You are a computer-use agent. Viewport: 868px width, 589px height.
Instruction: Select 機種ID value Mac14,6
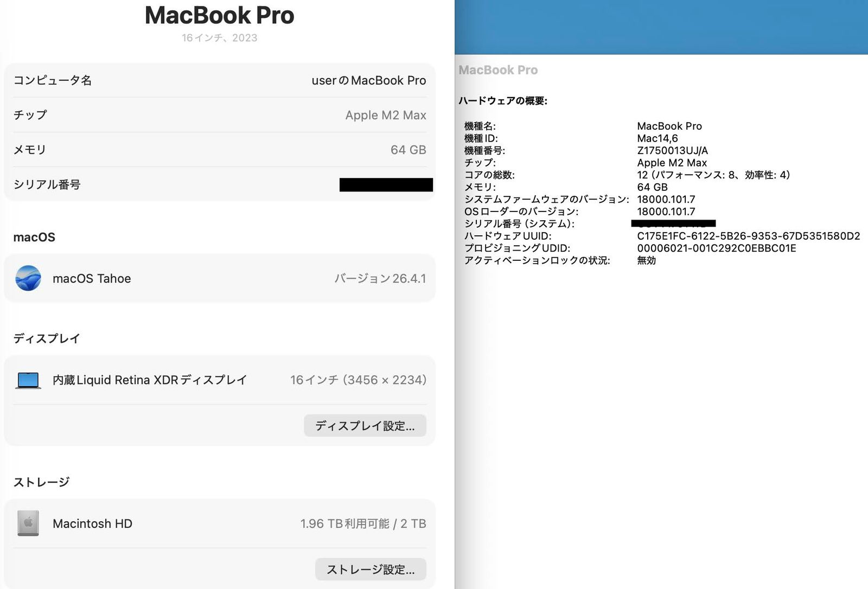[658, 138]
